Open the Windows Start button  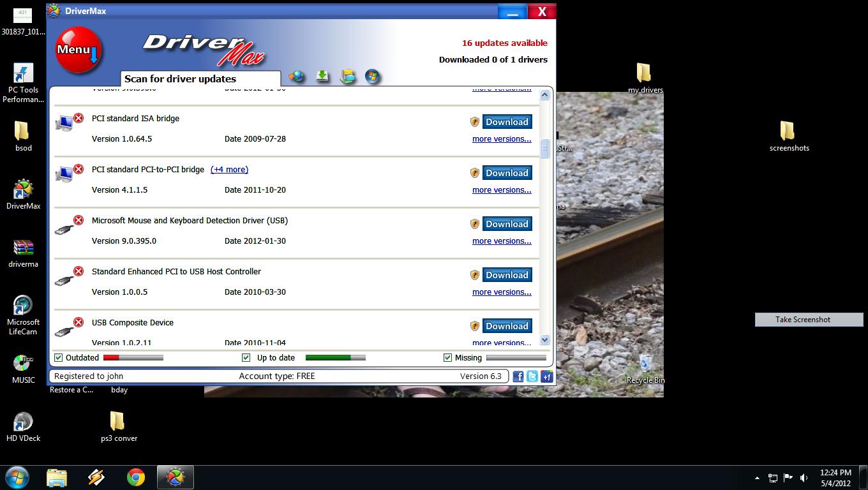click(17, 477)
